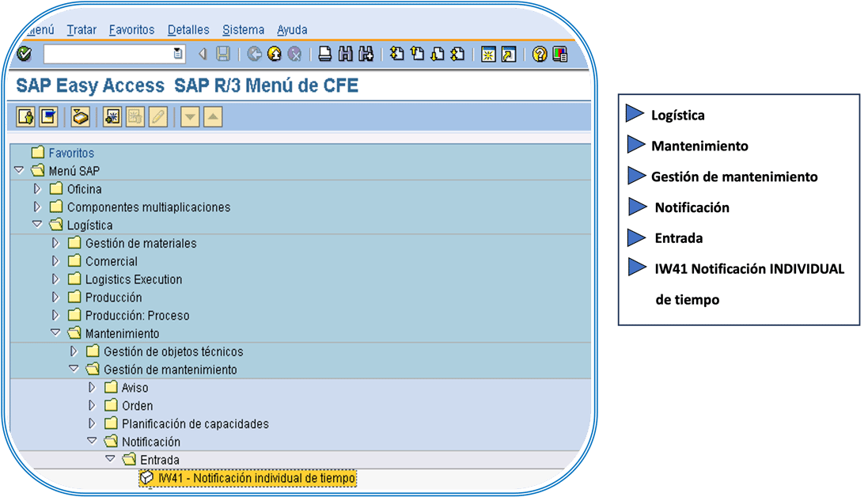Expand the Componentes multiaplicaciones folder

[x=37, y=207]
